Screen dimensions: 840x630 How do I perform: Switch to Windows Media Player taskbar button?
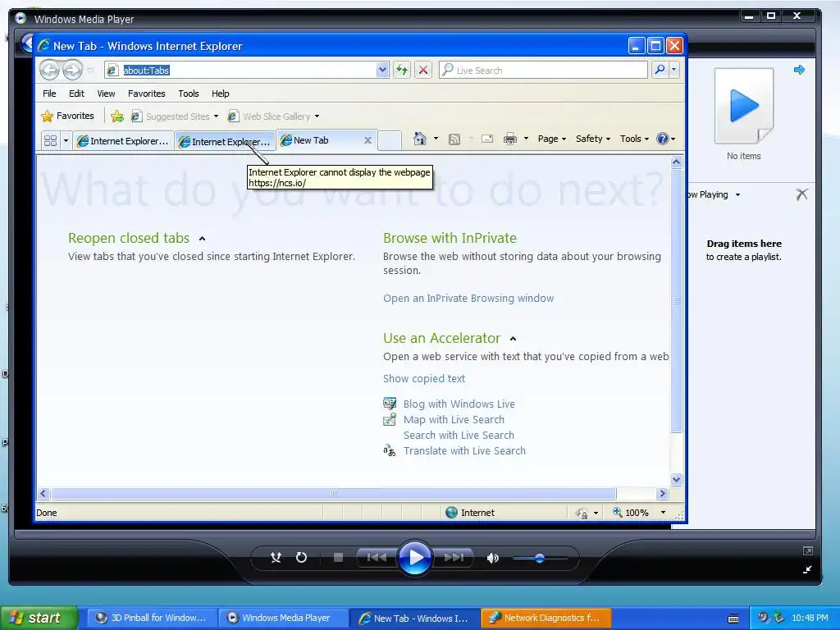[x=283, y=618]
